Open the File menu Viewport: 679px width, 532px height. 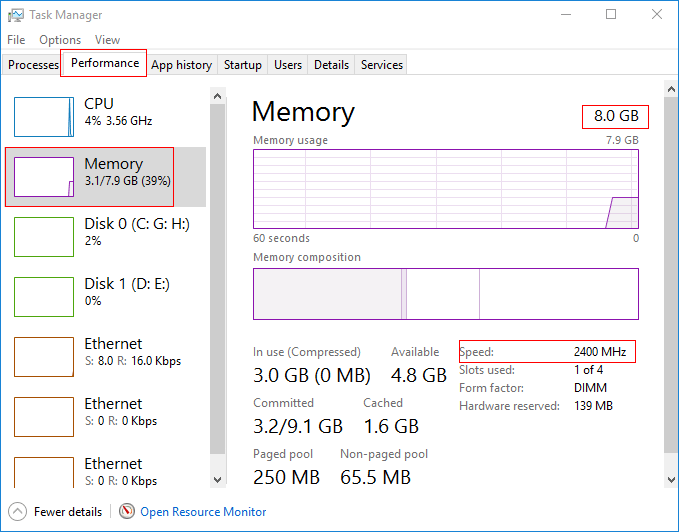coord(16,40)
